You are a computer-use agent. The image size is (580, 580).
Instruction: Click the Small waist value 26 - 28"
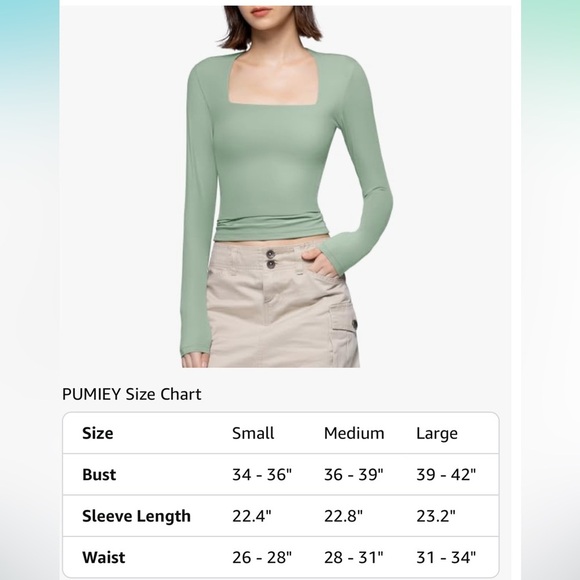[262, 557]
